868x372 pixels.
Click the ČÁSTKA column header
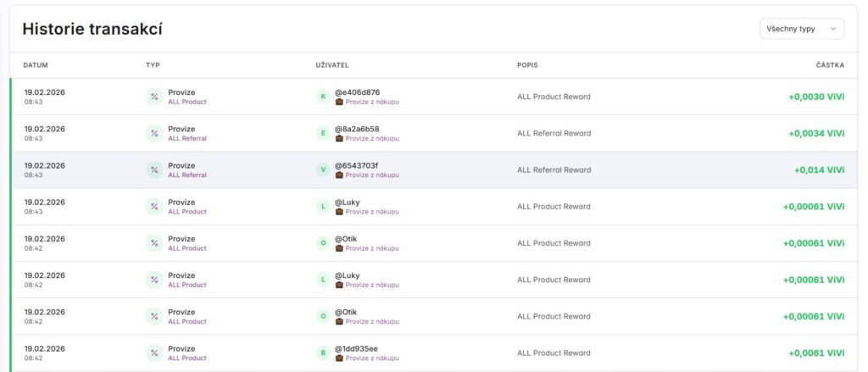click(831, 65)
